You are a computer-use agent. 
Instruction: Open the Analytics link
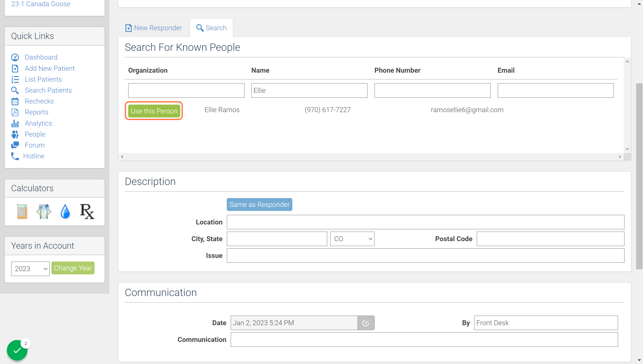38,123
